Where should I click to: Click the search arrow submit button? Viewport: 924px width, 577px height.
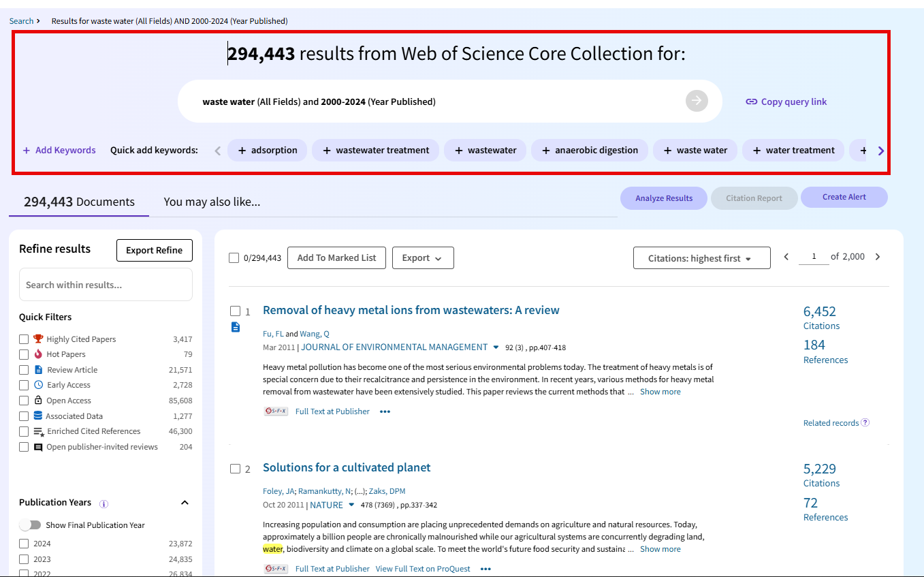tap(697, 102)
